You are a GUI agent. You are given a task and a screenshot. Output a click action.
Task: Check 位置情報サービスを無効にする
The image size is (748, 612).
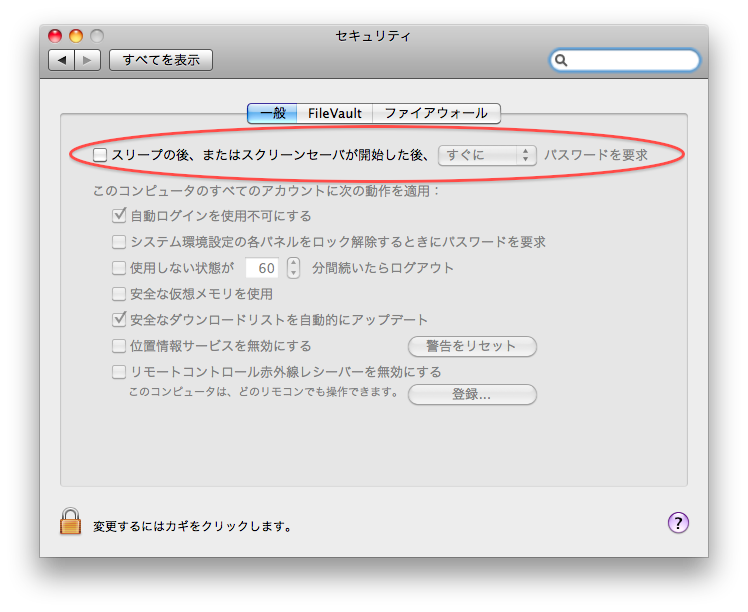tap(119, 346)
